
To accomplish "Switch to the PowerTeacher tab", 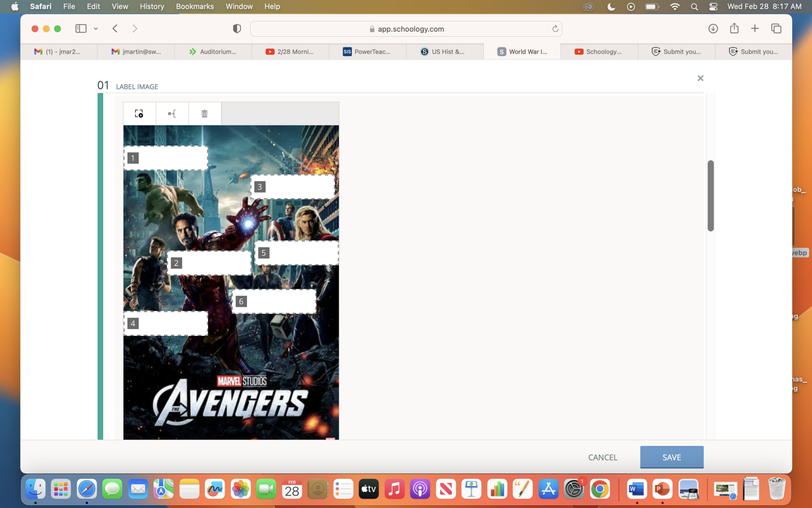I will coord(367,52).
